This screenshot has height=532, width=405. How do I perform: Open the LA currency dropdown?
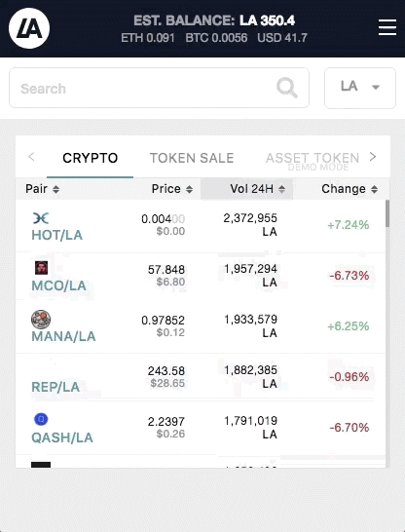[360, 88]
